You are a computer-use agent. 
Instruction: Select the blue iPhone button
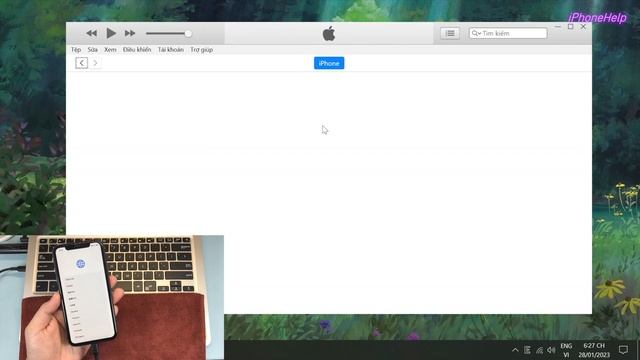point(329,63)
